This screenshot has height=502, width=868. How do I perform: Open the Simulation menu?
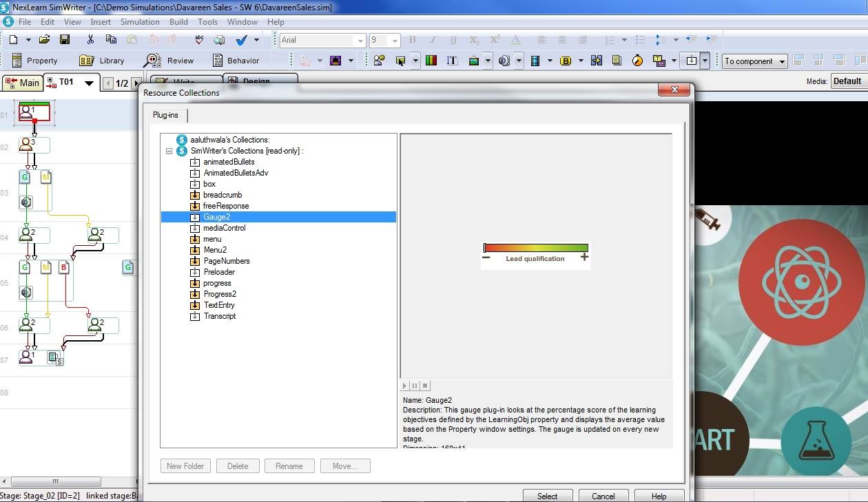pyautogui.click(x=140, y=22)
